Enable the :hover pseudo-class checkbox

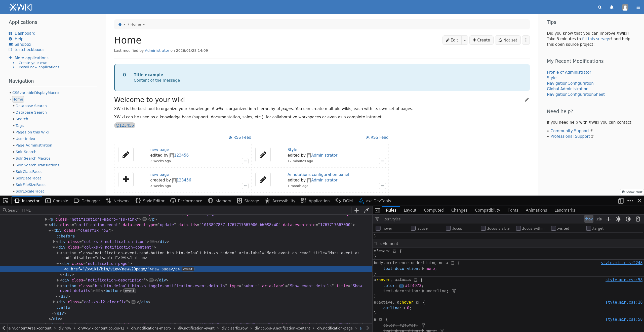(x=378, y=228)
